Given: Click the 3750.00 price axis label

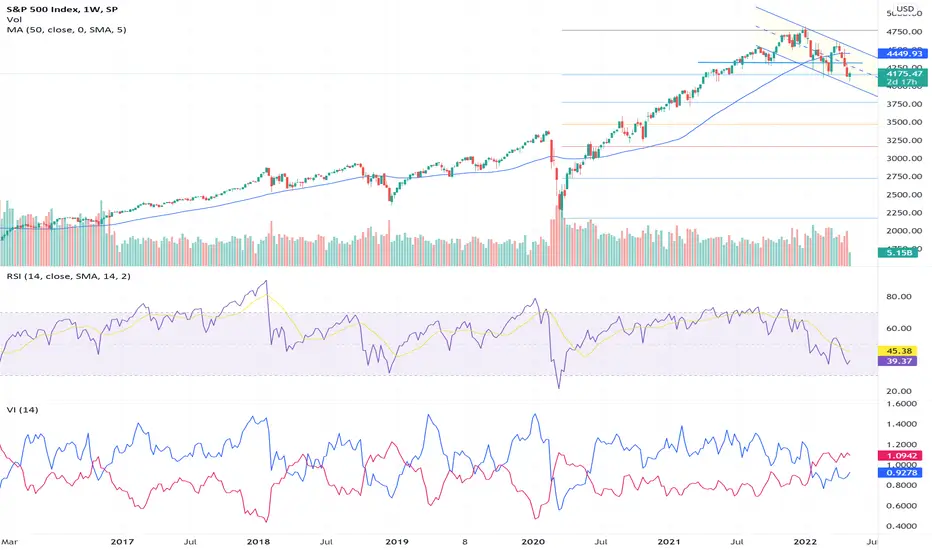Looking at the screenshot, I should tap(904, 103).
